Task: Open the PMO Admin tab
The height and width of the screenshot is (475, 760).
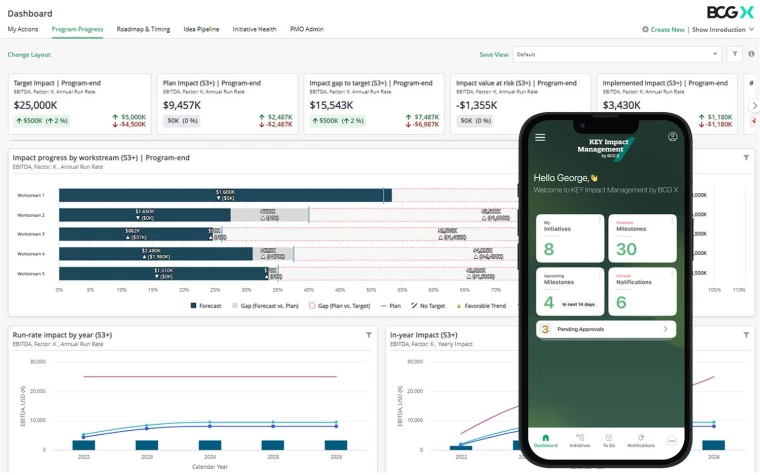Action: pyautogui.click(x=306, y=29)
